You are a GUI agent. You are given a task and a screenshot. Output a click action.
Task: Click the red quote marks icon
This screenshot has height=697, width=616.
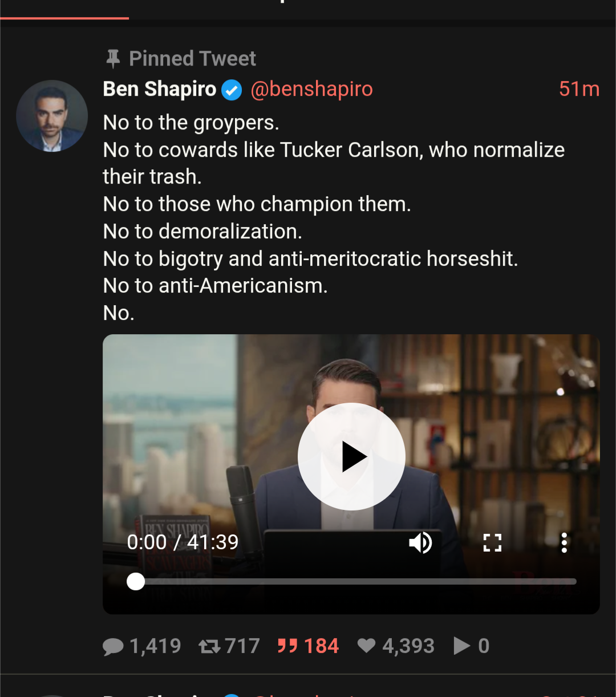(287, 646)
